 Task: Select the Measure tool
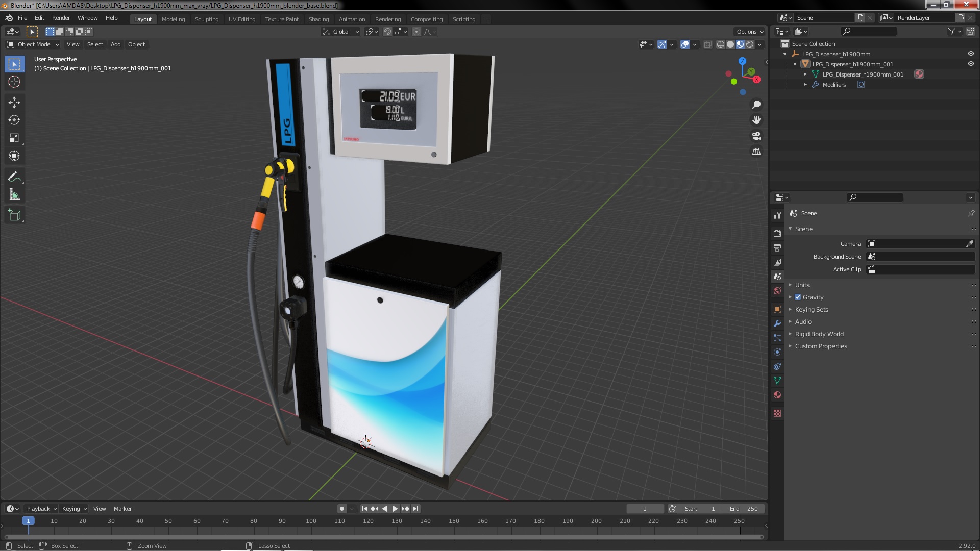click(x=14, y=195)
